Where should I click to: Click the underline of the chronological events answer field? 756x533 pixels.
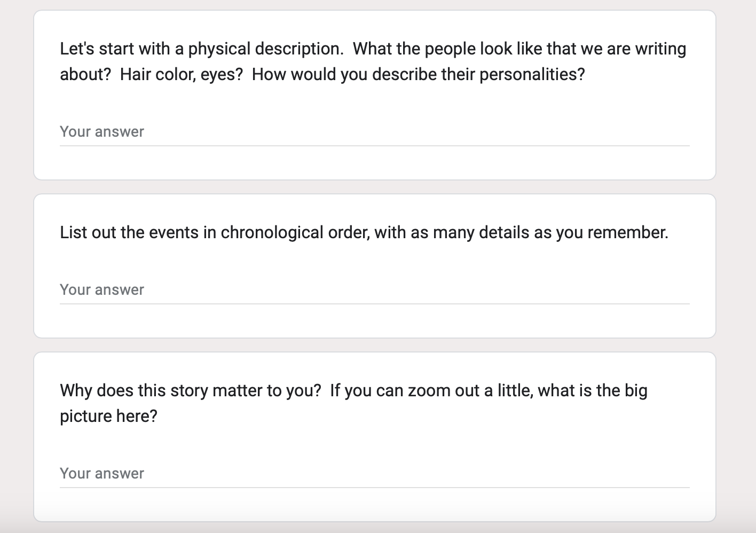[x=374, y=303]
